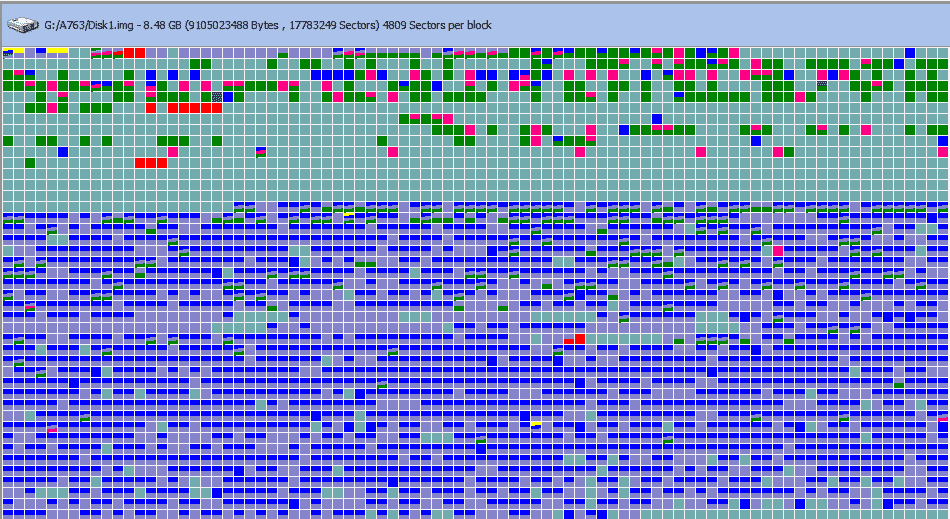Click the yellow-marked block atop the blue region

click(349, 214)
